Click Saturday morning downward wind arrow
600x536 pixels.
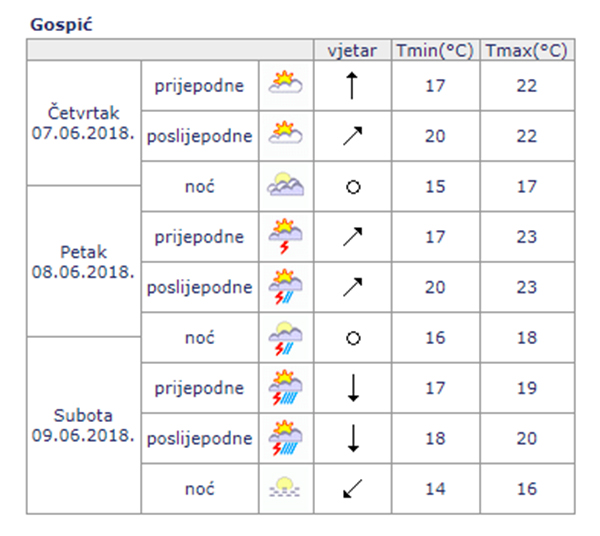click(351, 388)
